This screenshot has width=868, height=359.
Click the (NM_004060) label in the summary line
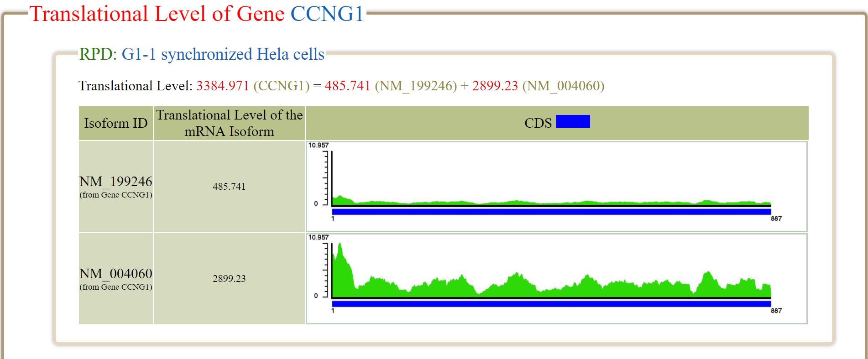coord(563,86)
